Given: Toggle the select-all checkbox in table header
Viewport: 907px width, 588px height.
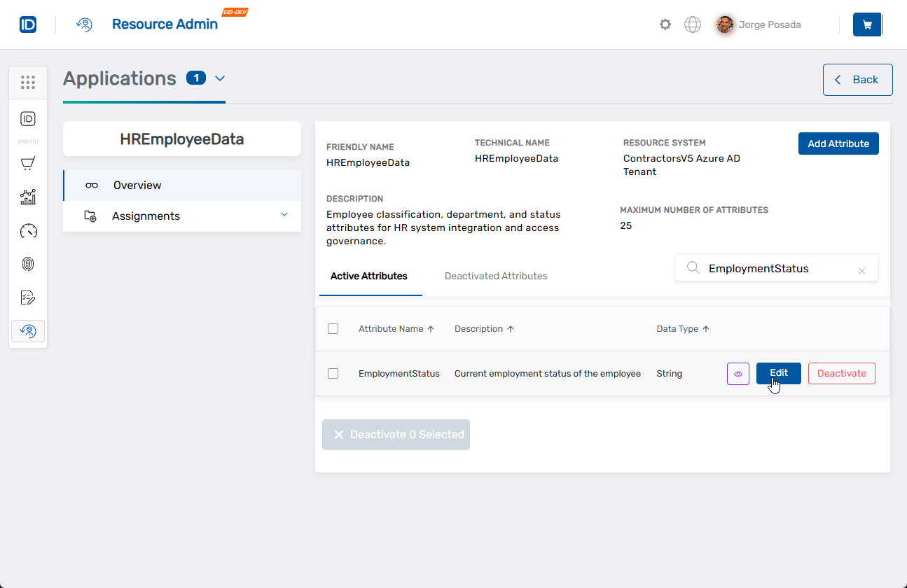Looking at the screenshot, I should tap(333, 329).
